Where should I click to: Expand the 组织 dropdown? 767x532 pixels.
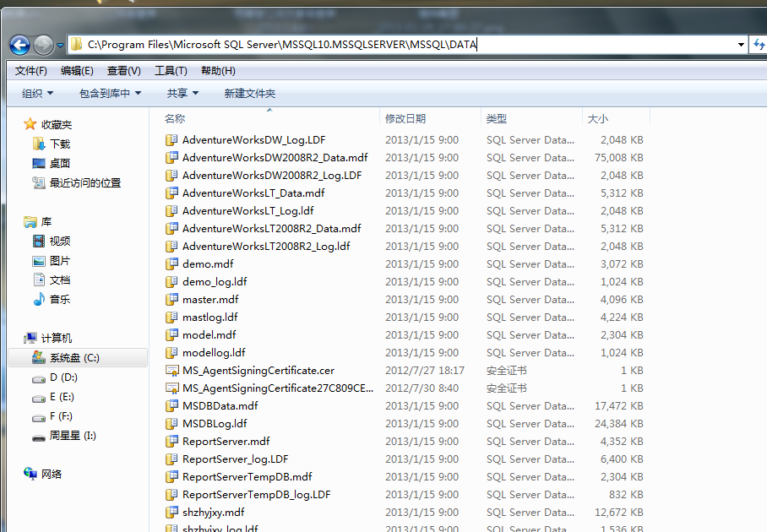37,94
